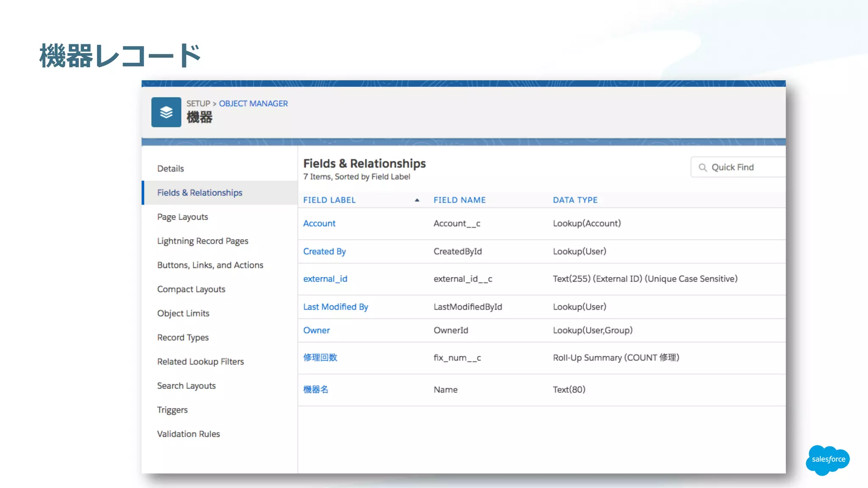Open the Last Modified By field
The height and width of the screenshot is (488, 868).
[335, 307]
